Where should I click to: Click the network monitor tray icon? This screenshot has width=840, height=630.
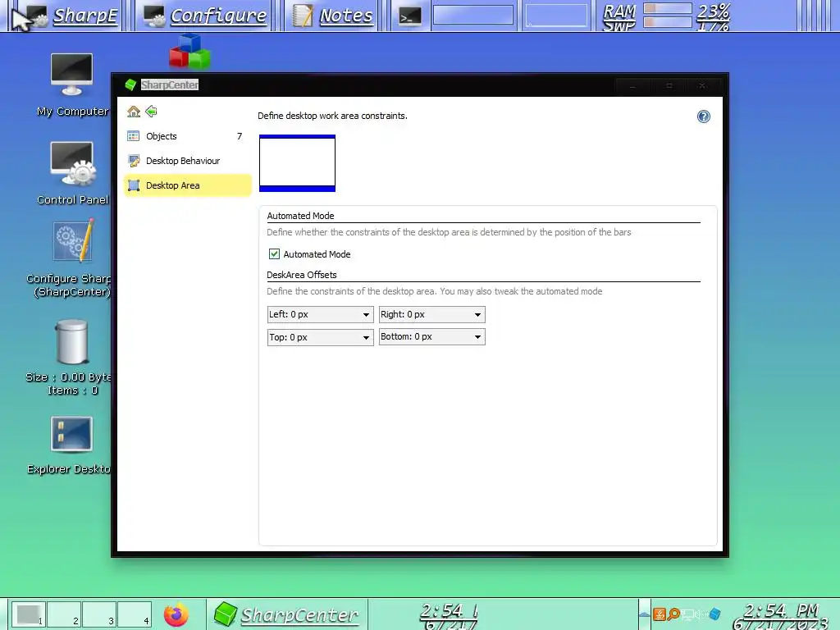click(687, 614)
